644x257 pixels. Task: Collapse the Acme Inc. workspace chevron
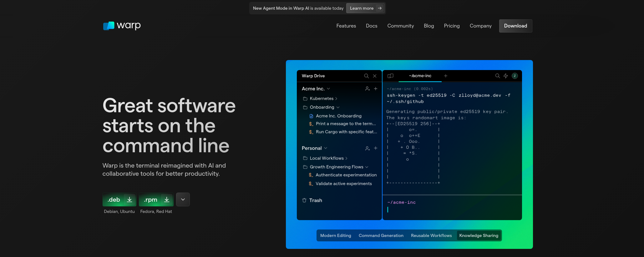click(328, 89)
